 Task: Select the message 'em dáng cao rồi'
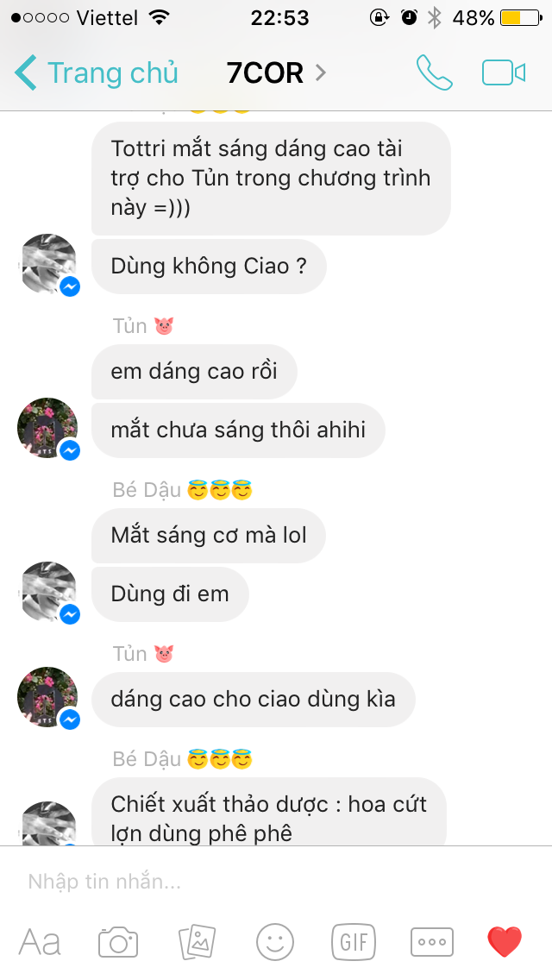pyautogui.click(x=194, y=371)
